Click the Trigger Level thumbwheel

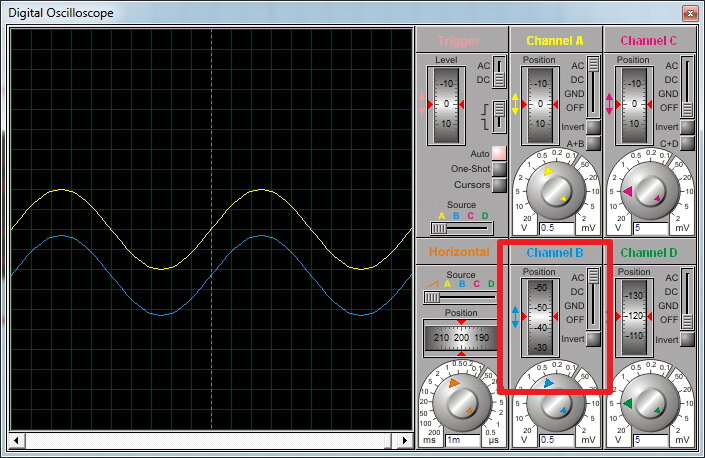(446, 106)
